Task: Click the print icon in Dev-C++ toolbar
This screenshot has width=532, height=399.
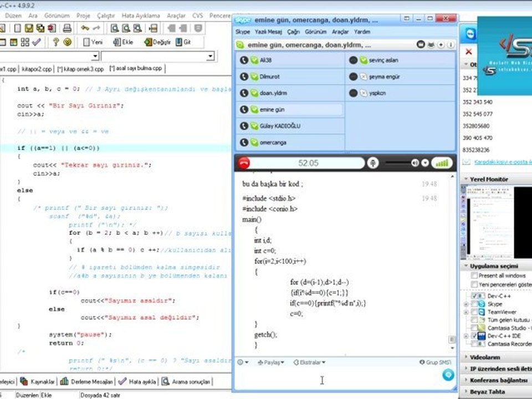Action: point(67,28)
